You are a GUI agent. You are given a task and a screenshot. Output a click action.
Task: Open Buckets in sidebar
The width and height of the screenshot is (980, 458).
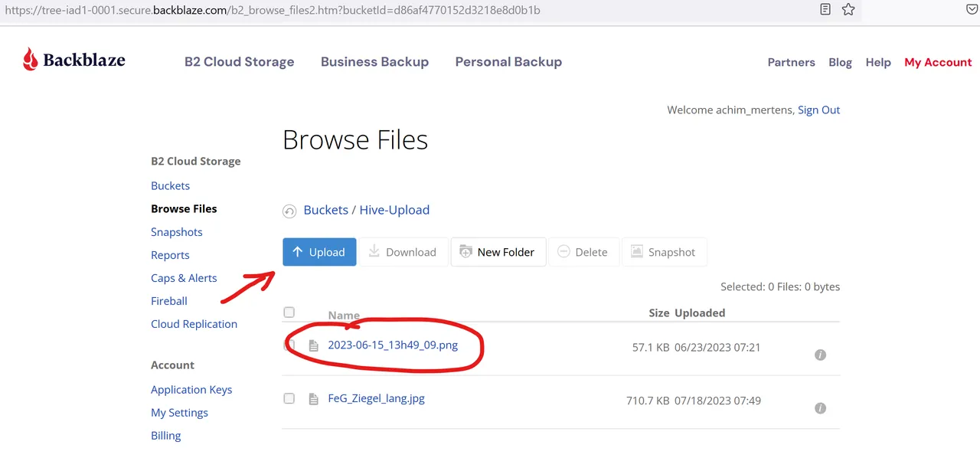click(x=170, y=186)
